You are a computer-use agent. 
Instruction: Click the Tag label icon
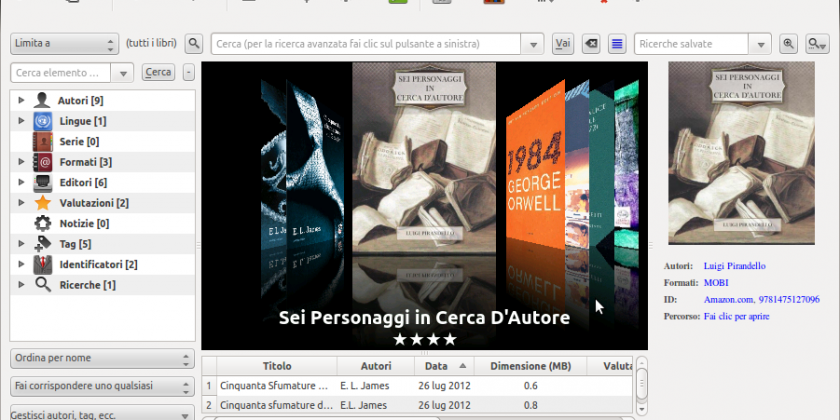click(42, 244)
